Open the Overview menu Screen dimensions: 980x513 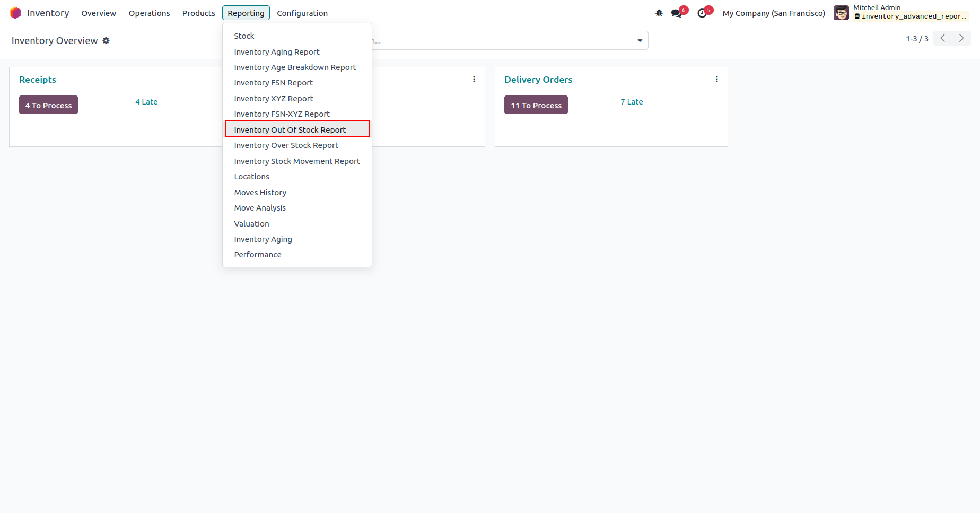coord(99,13)
